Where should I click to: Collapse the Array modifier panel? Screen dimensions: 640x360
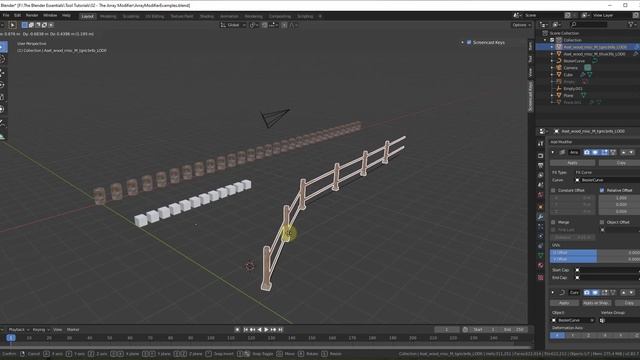tap(553, 152)
